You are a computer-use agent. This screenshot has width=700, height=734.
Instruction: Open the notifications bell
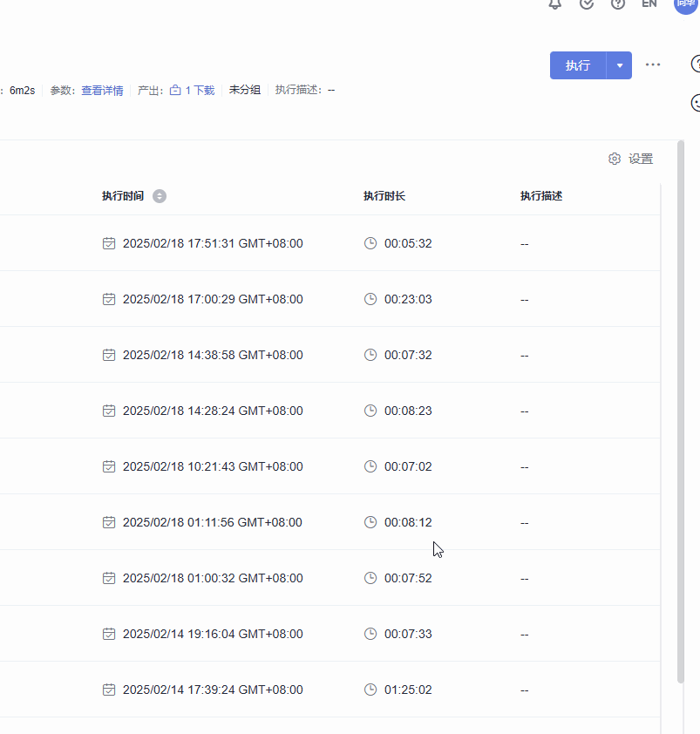pos(555,3)
